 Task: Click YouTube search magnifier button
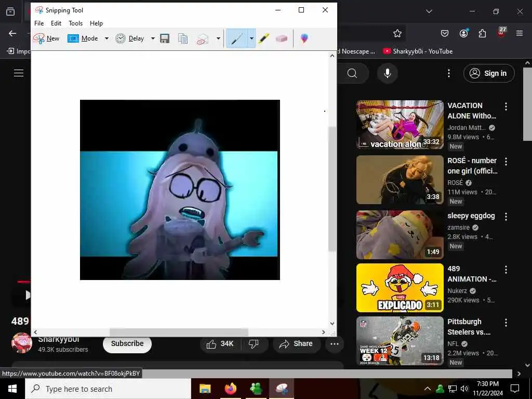[x=352, y=73]
